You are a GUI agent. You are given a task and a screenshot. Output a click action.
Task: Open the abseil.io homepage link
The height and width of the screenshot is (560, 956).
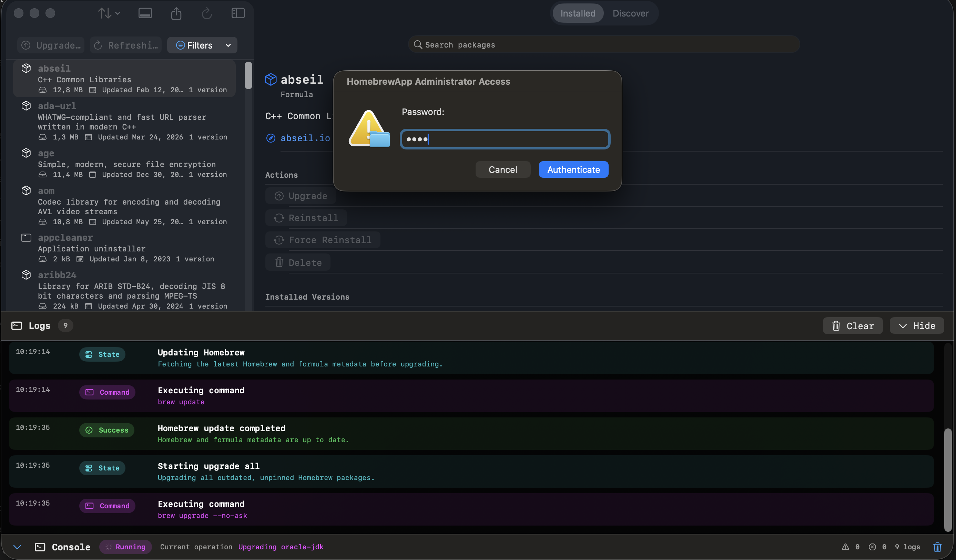[305, 138]
